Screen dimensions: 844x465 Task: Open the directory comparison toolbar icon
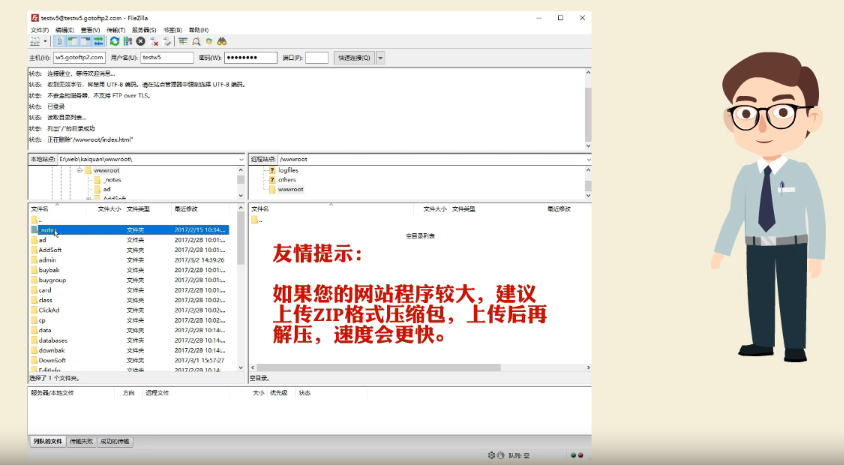coord(196,41)
